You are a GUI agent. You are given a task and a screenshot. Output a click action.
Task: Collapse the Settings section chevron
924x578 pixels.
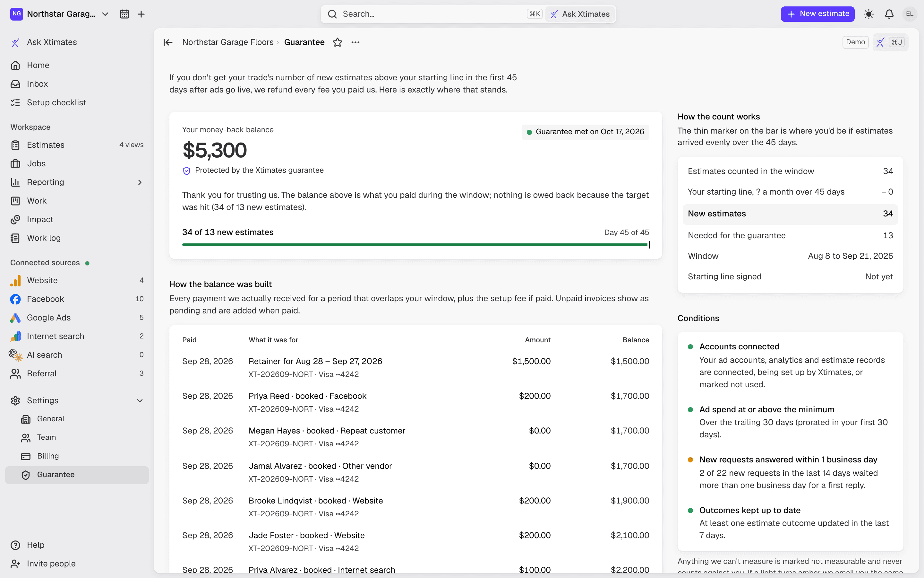tap(140, 401)
